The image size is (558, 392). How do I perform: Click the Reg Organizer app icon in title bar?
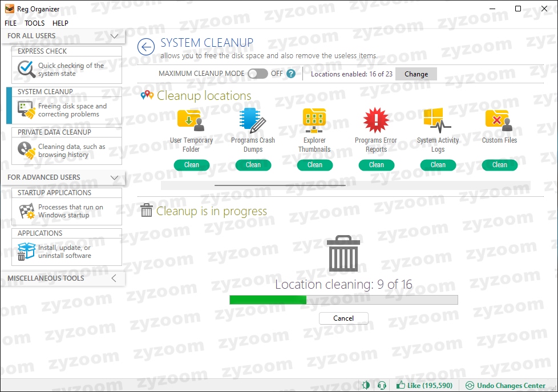[10, 9]
